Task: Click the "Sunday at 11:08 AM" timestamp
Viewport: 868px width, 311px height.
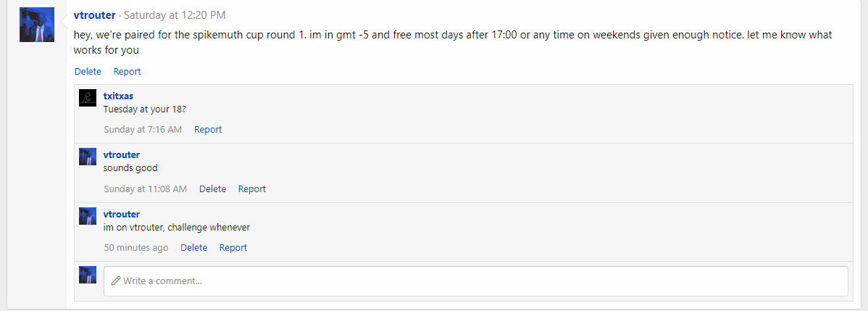Action: [145, 189]
